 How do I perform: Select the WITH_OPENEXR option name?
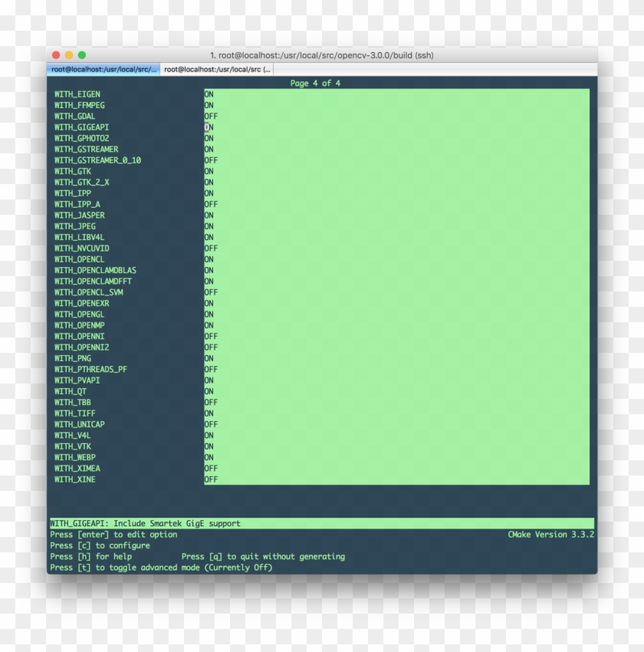[81, 304]
